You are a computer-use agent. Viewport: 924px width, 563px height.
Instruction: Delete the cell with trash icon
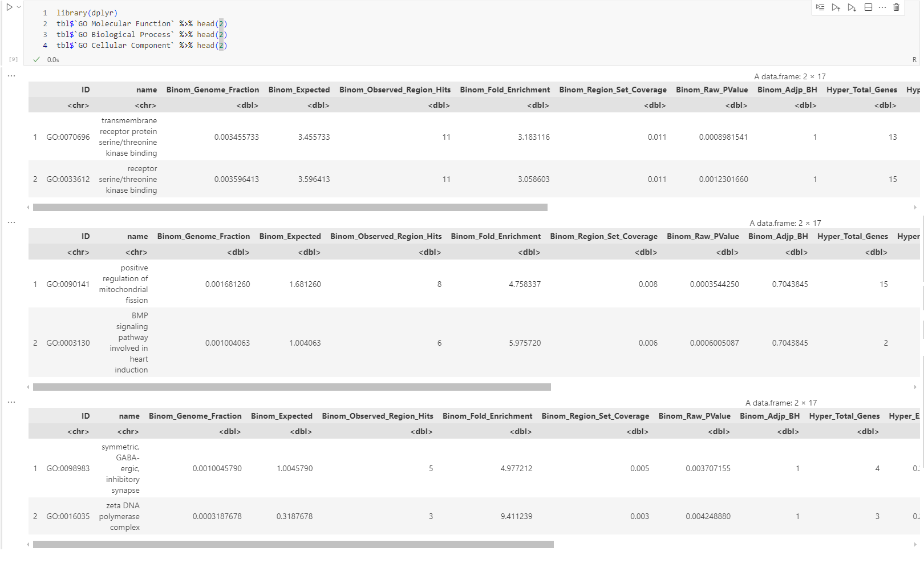pos(896,7)
